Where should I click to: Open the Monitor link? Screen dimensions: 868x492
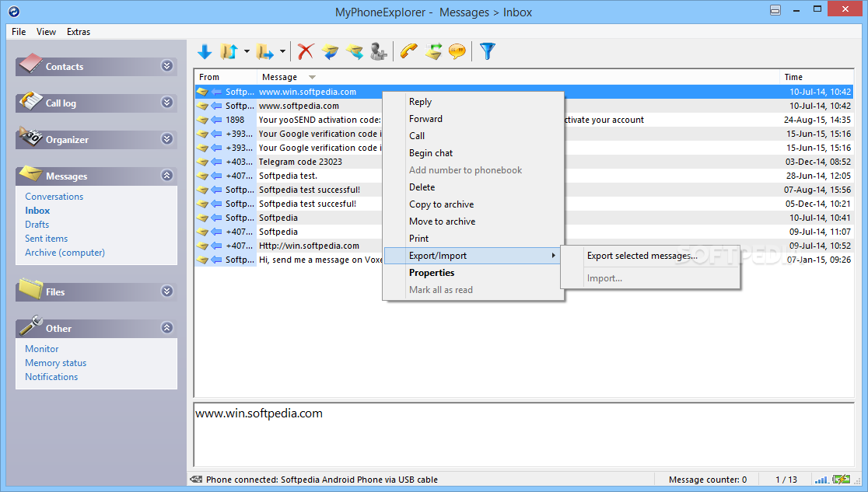point(41,349)
